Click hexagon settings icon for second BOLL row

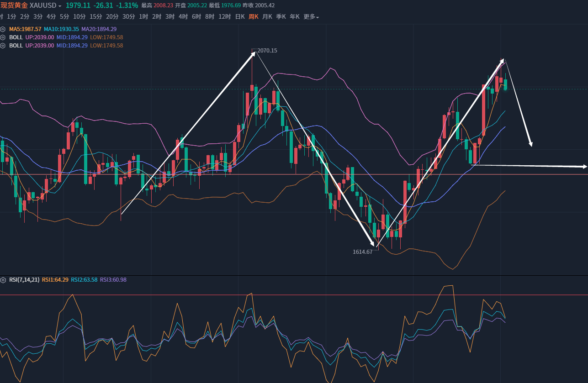[3, 46]
